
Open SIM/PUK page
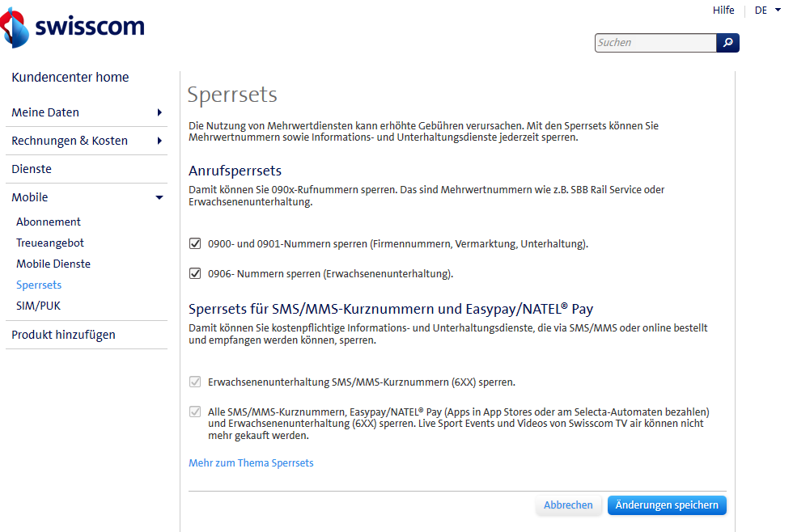(38, 306)
